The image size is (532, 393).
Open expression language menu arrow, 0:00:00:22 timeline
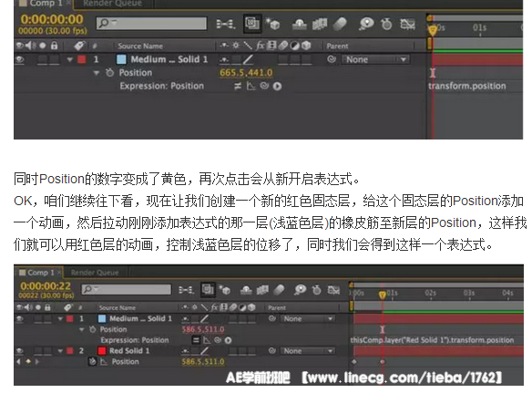tap(228, 340)
